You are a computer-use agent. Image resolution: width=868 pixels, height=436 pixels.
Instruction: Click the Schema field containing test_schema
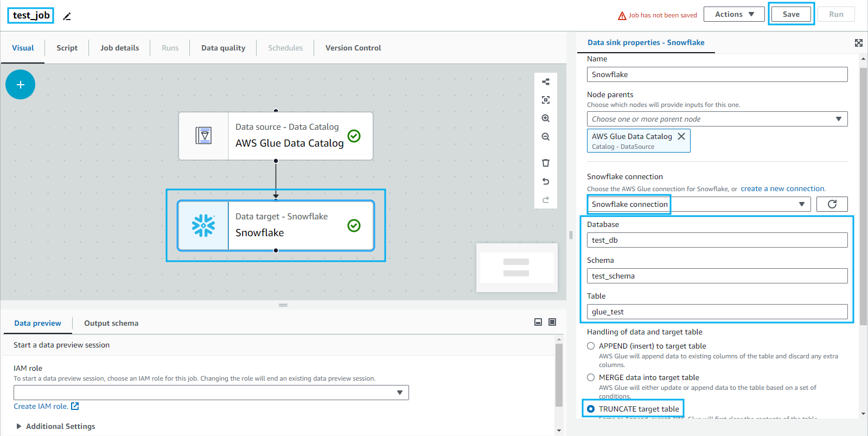[717, 276]
